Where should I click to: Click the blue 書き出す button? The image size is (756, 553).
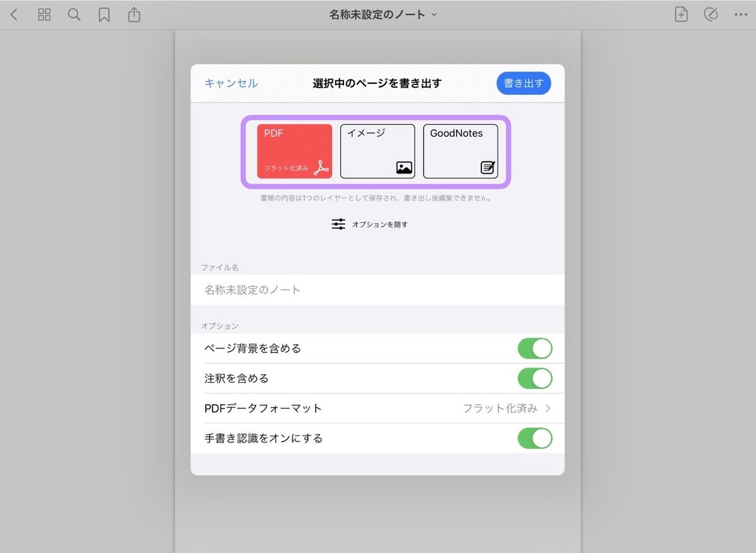524,83
